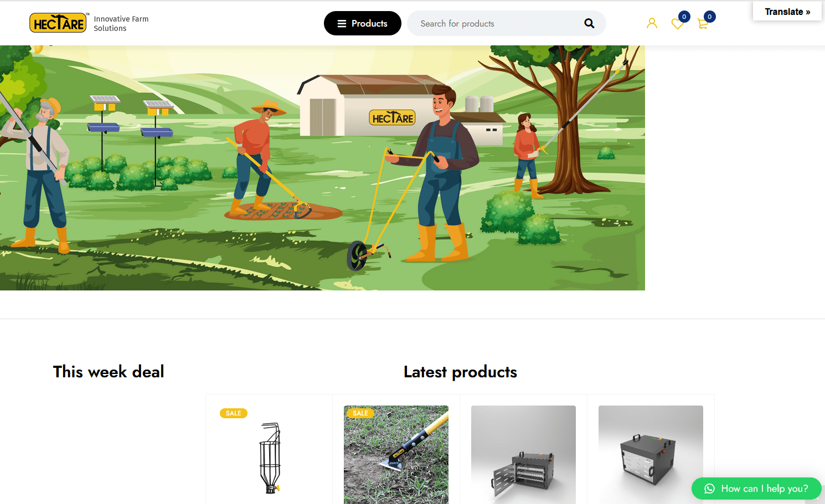Viewport: 825px width, 504px height.
Task: Expand the Translate panel
Action: click(x=787, y=12)
